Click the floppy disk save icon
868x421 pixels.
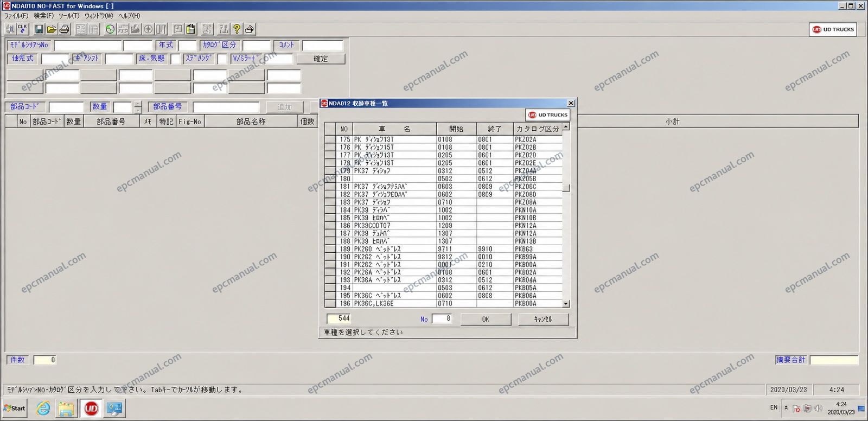(39, 29)
